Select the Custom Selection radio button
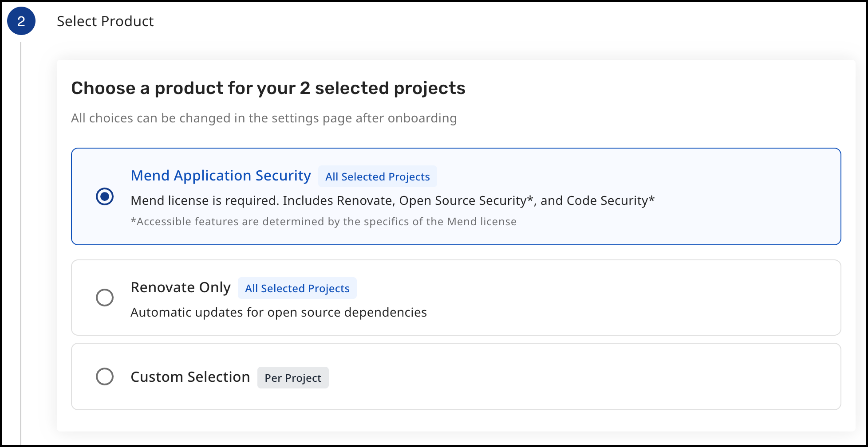This screenshot has height=447, width=868. 105,376
